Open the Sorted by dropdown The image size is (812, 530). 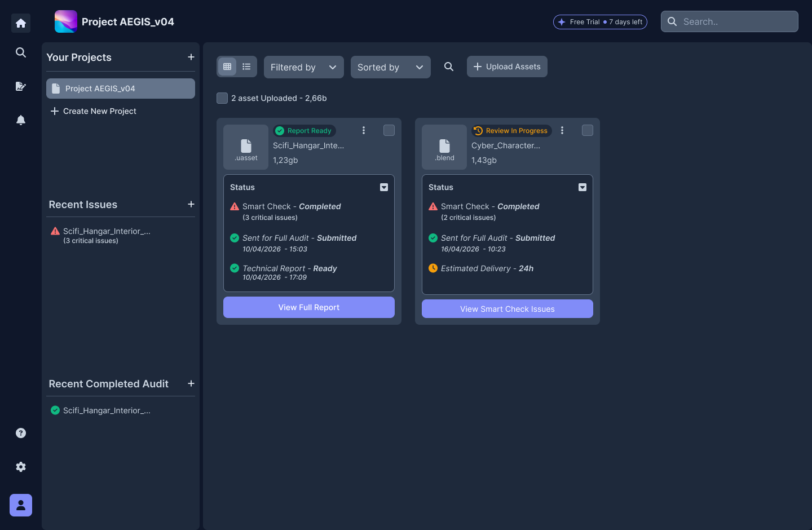(x=391, y=67)
